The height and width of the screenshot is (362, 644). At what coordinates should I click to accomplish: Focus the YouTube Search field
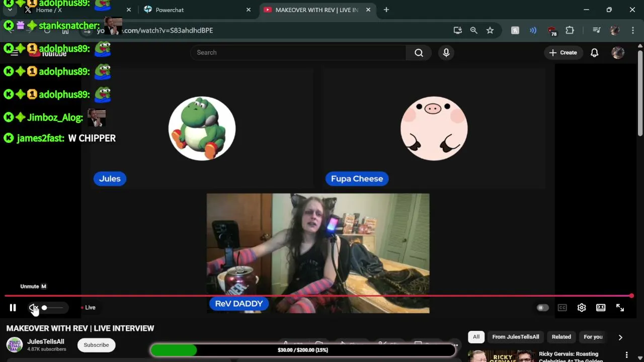298,53
